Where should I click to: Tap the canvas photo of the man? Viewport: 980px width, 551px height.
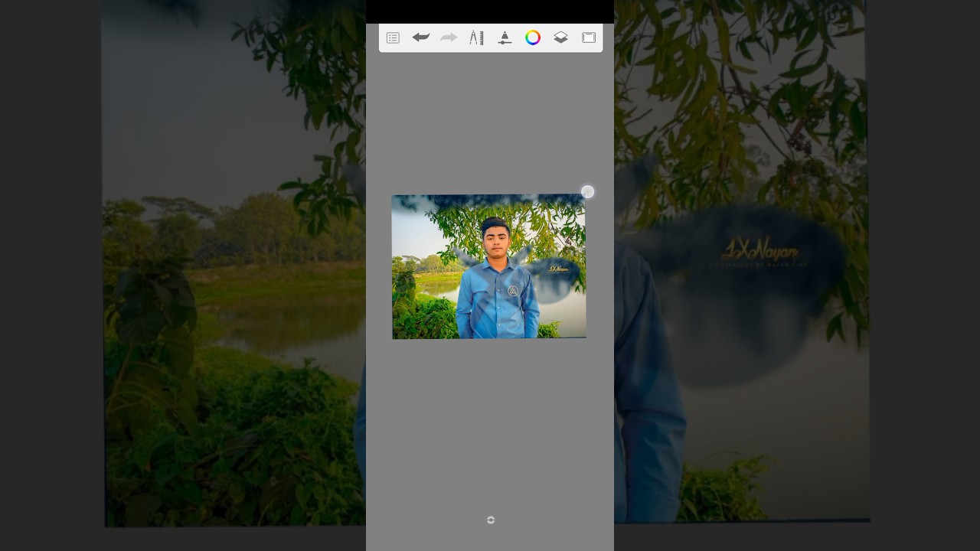pos(489,266)
